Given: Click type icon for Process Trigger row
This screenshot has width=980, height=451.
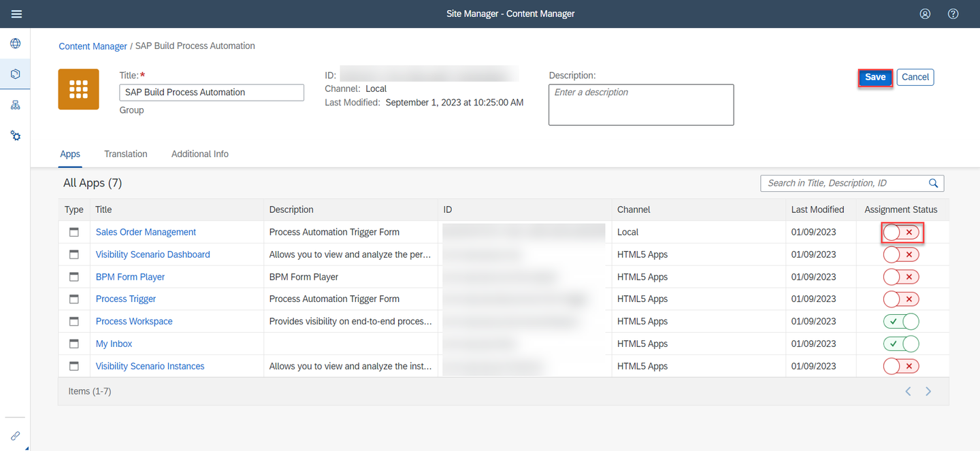Looking at the screenshot, I should point(73,299).
